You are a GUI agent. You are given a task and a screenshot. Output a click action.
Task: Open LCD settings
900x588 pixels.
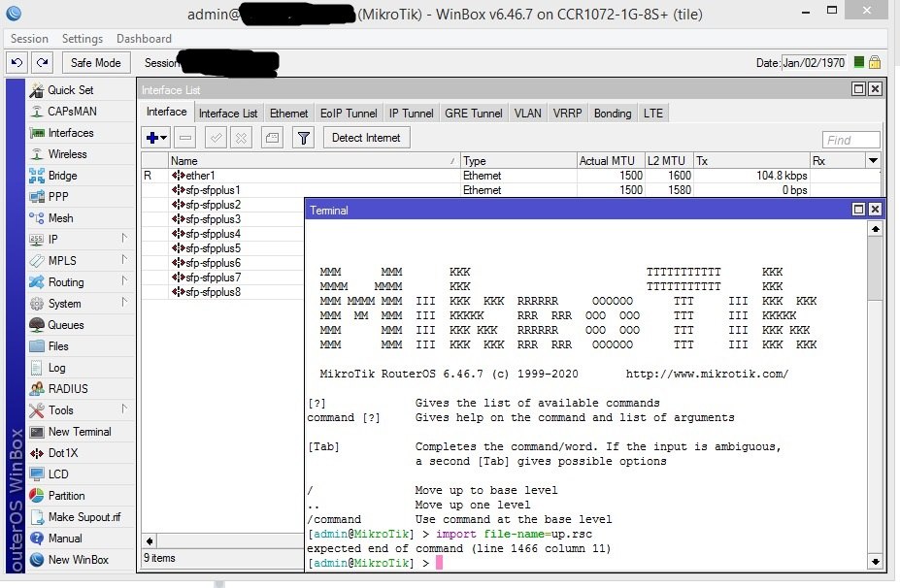coord(58,474)
